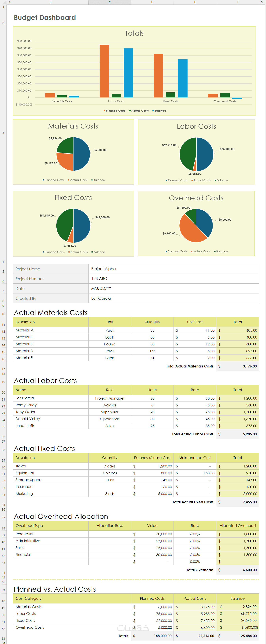
Task: Select column B header
Action: coord(51,2)
